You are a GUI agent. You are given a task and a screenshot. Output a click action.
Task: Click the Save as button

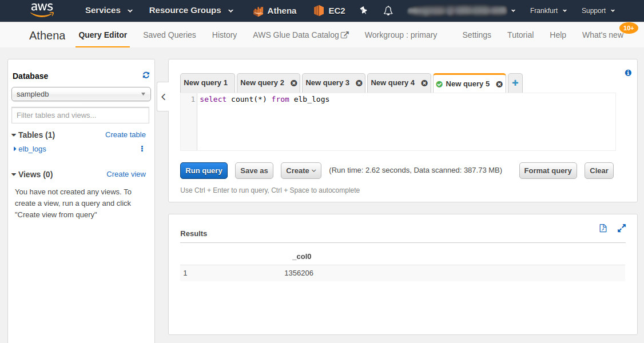pos(254,171)
